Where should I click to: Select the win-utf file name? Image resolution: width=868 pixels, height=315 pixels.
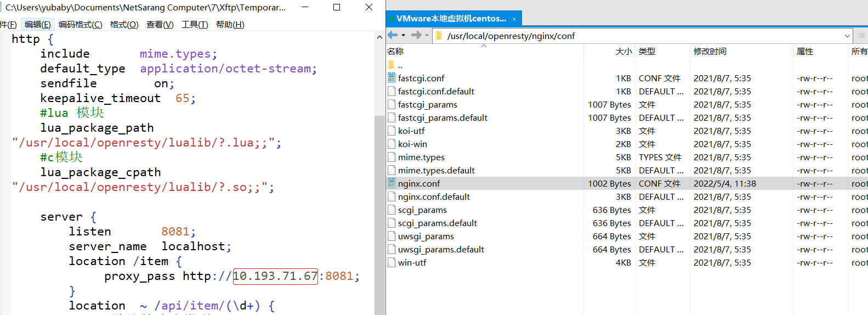412,262
